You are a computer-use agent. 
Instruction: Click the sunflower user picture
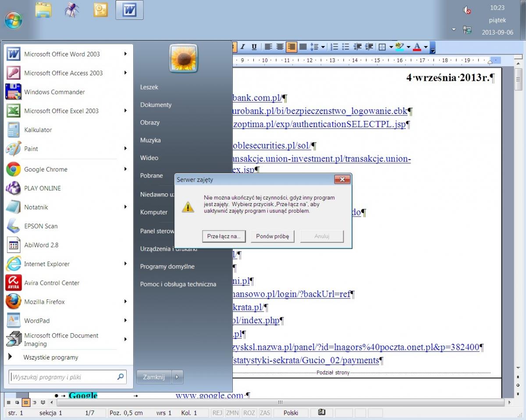(184, 58)
